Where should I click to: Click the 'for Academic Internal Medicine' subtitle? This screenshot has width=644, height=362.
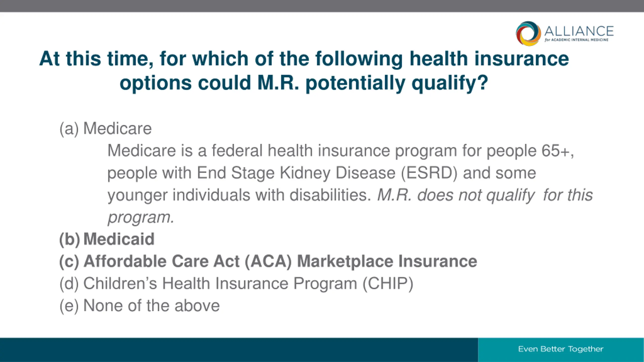[x=577, y=40]
